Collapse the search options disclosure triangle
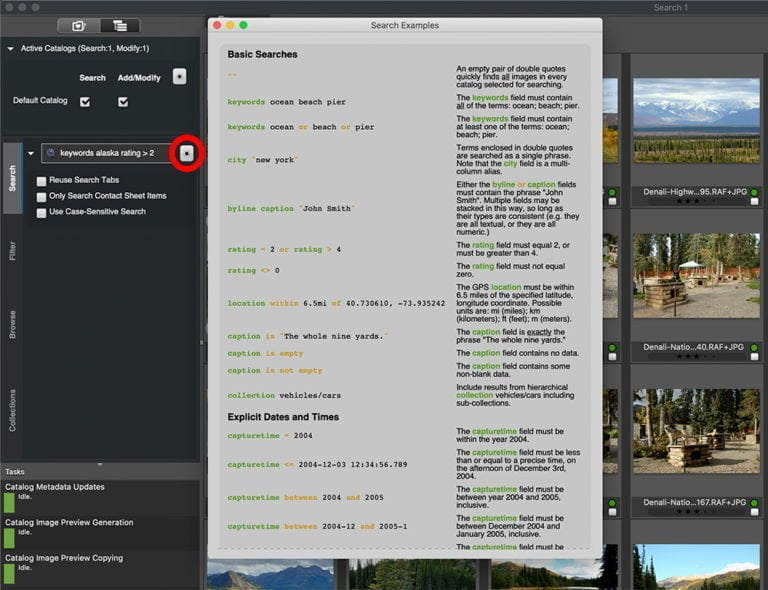The width and height of the screenshot is (768, 590). (x=31, y=153)
